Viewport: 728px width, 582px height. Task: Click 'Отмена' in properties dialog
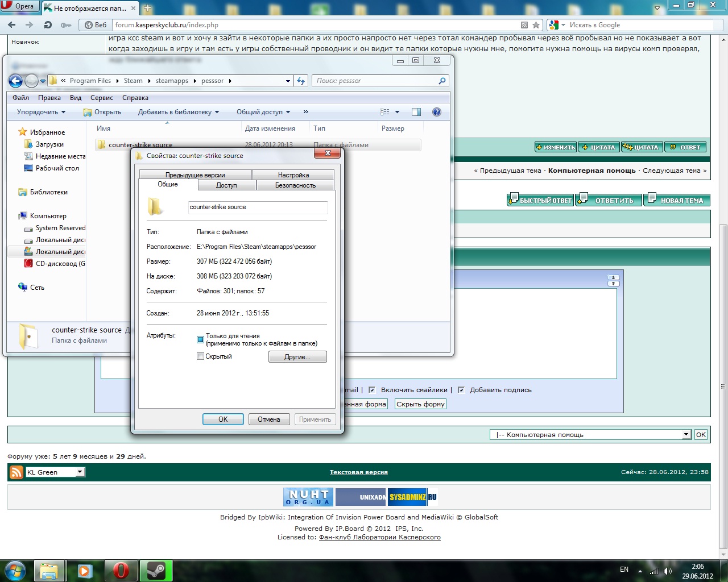[269, 419]
